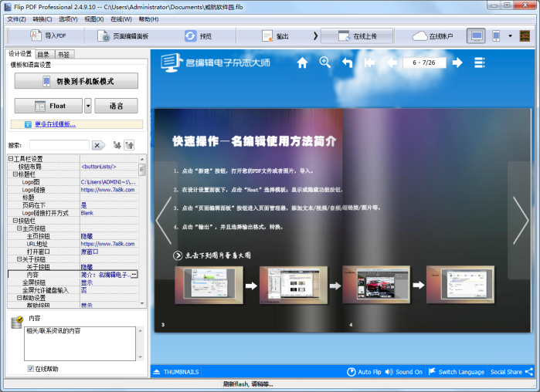Click the chevron arrow before online upload
The height and width of the screenshot is (392, 540).
[x=315, y=35]
